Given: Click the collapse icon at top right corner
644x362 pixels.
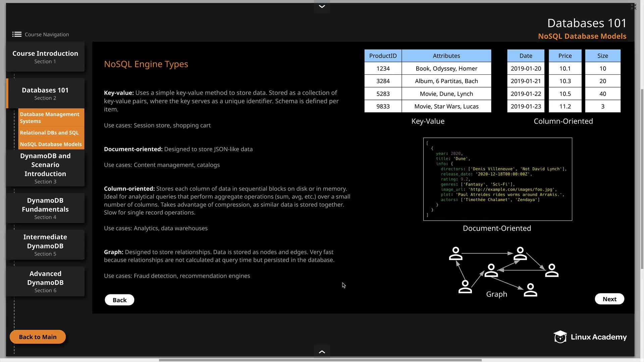Looking at the screenshot, I should (x=633, y=7).
